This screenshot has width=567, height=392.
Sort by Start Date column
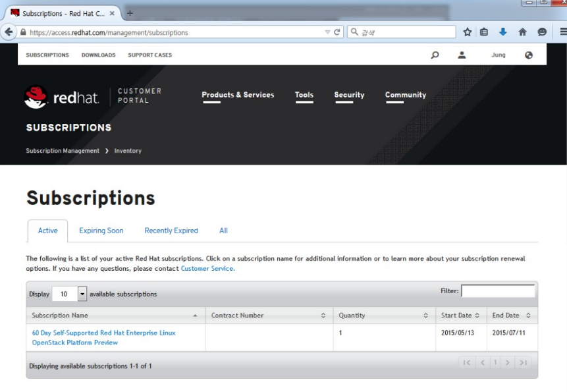(x=461, y=316)
